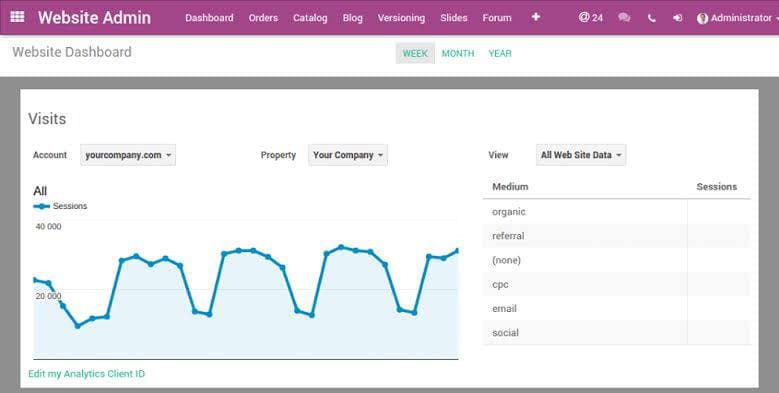Viewport: 779px width, 393px height.
Task: Switch the period to MONTH
Action: click(458, 53)
